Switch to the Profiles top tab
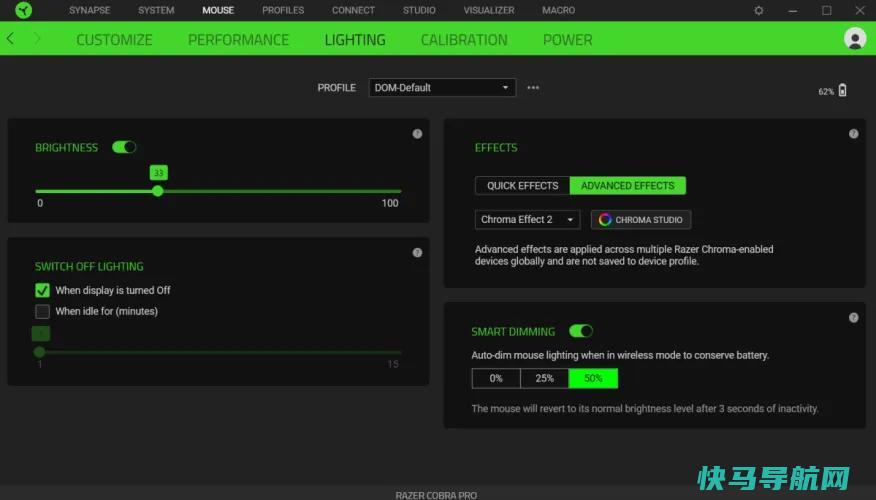This screenshot has width=876, height=500. (283, 10)
